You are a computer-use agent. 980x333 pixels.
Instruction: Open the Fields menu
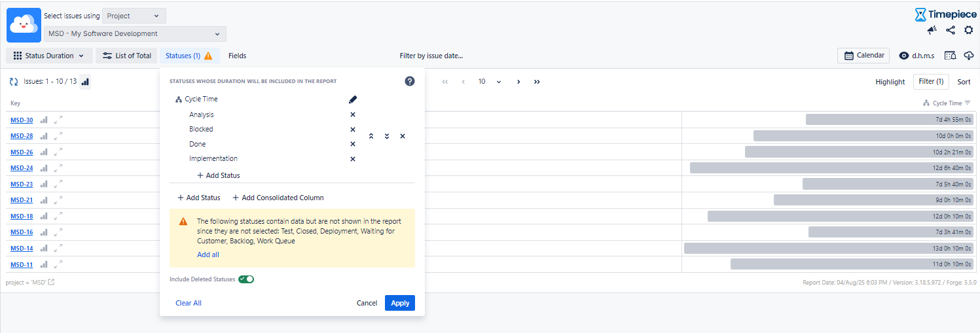pos(238,56)
